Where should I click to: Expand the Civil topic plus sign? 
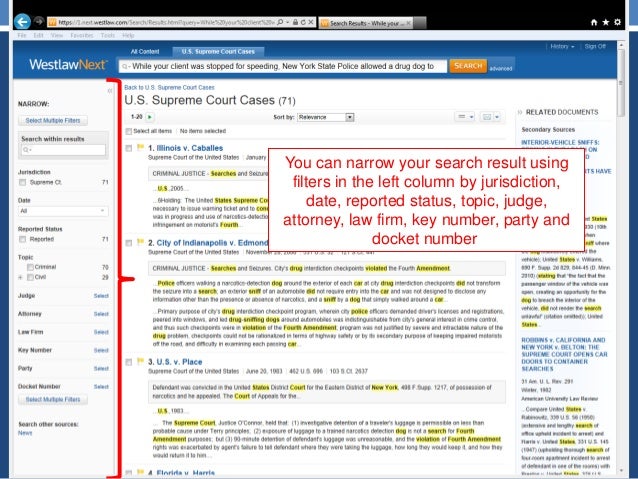[20, 278]
